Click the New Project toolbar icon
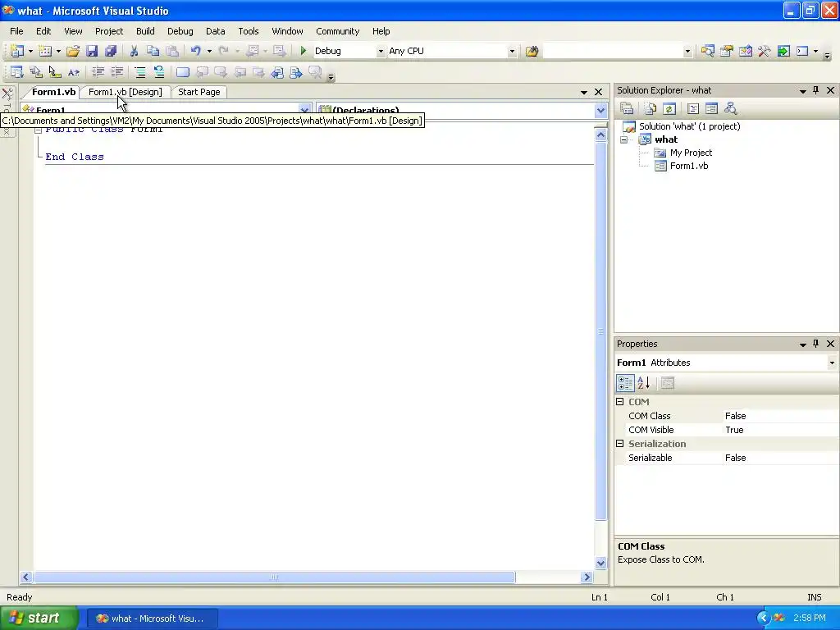Viewport: 840px width, 630px height. point(17,51)
